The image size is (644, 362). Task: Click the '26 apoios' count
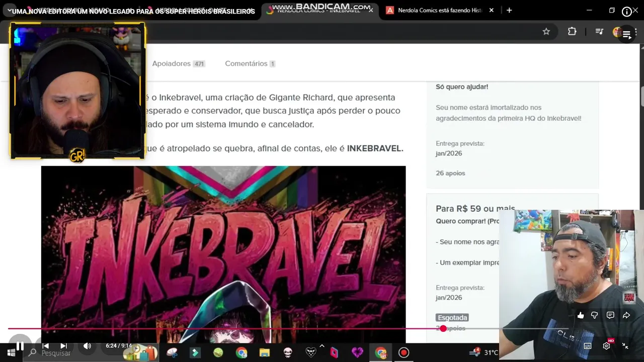click(450, 173)
